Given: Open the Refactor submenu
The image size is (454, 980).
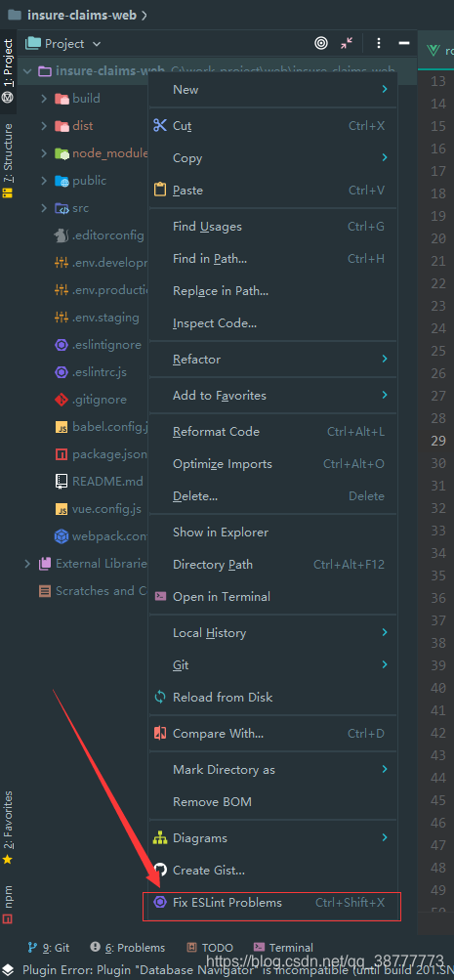Looking at the screenshot, I should (272, 359).
